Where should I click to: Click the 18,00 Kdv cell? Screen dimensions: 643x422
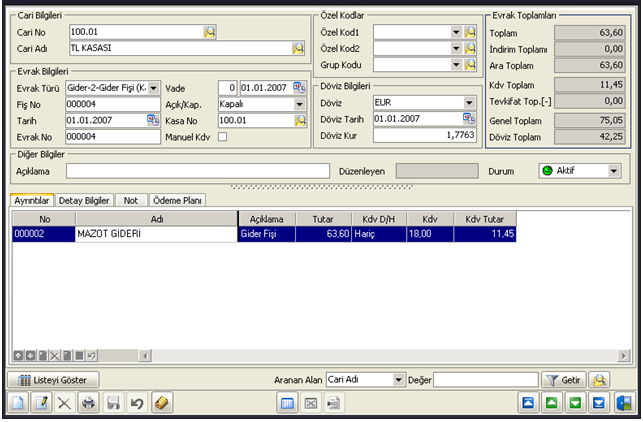pyautogui.click(x=430, y=234)
